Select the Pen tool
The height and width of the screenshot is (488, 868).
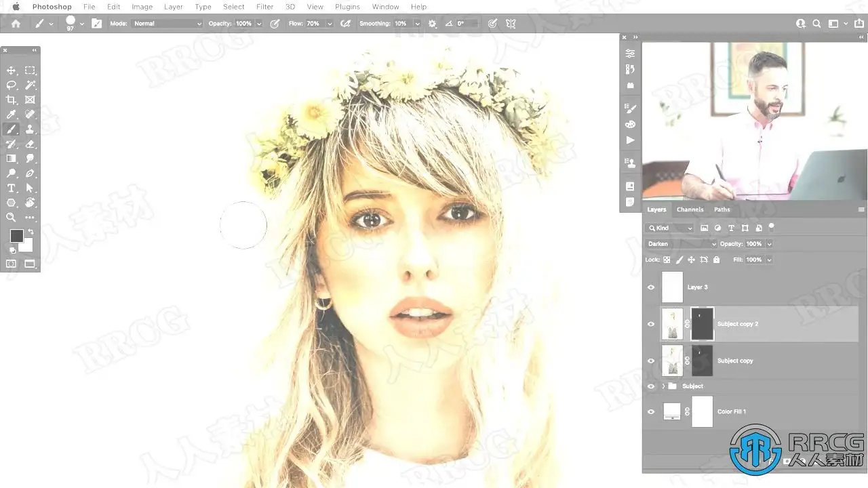30,174
